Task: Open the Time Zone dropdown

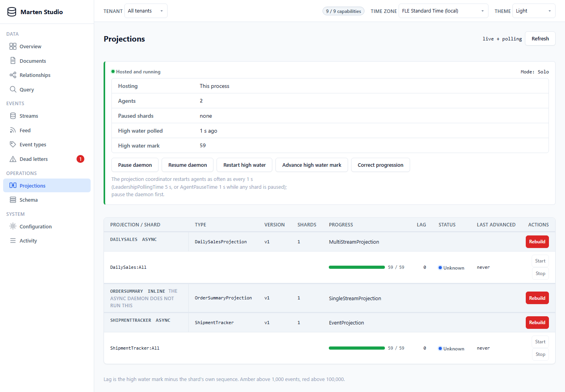Action: (x=443, y=11)
